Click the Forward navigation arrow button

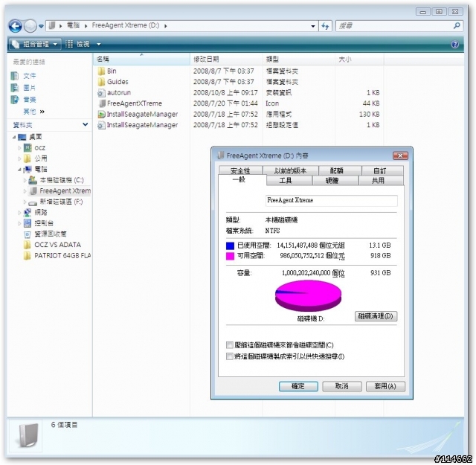30,26
